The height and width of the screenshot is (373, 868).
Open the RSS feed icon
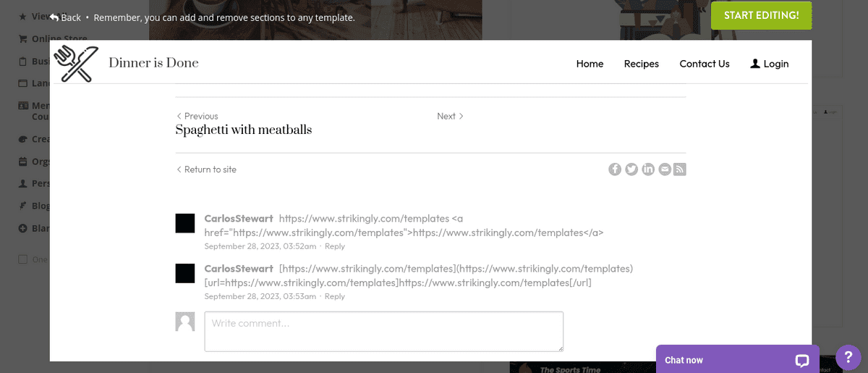[x=680, y=169]
